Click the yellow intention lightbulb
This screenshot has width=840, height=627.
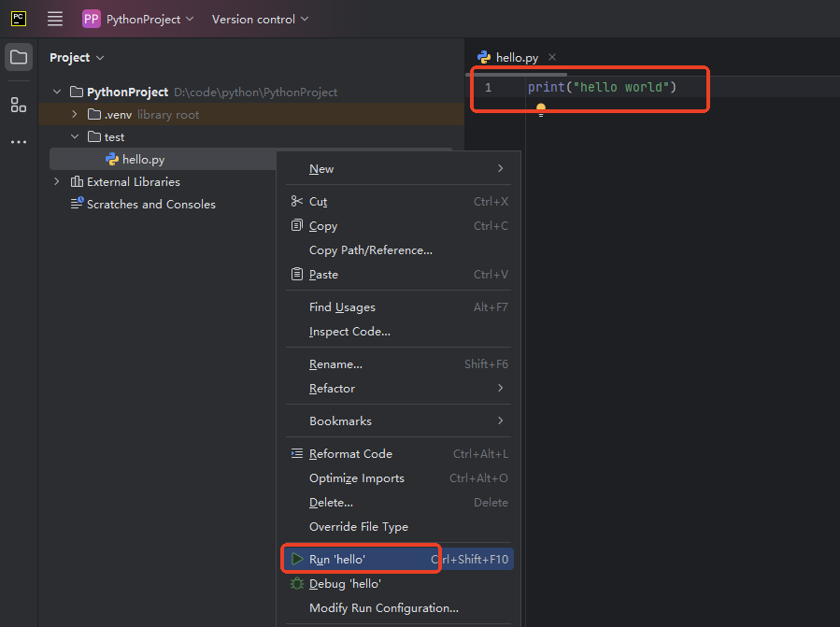coord(541,109)
